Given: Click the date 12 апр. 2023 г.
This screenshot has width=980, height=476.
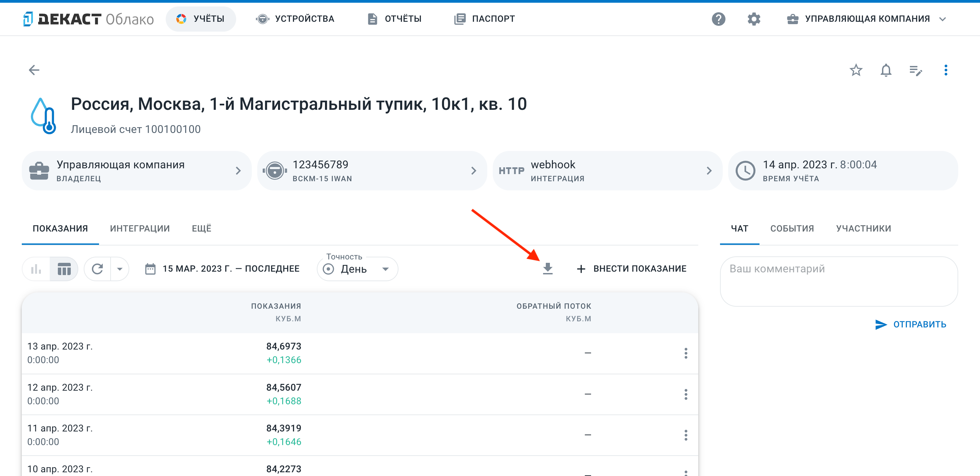Looking at the screenshot, I should (60, 387).
